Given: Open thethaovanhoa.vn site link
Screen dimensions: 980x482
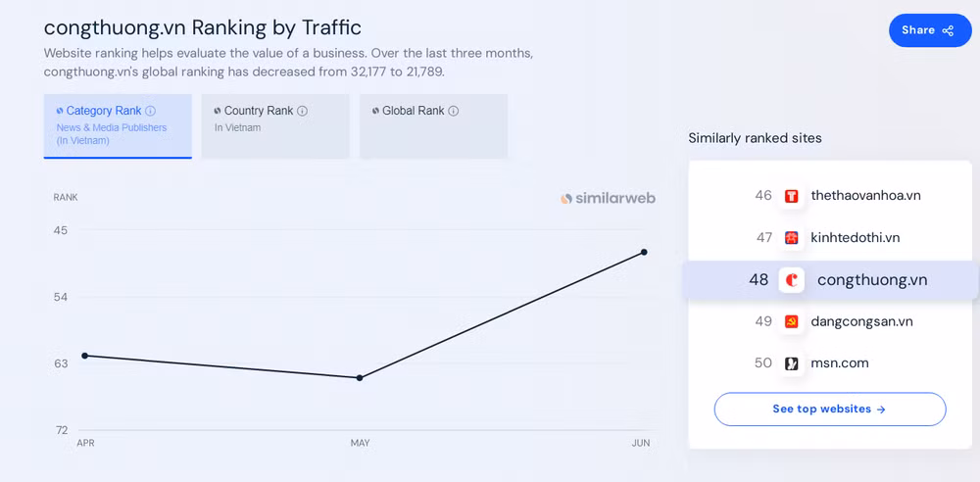Looking at the screenshot, I should [x=865, y=196].
